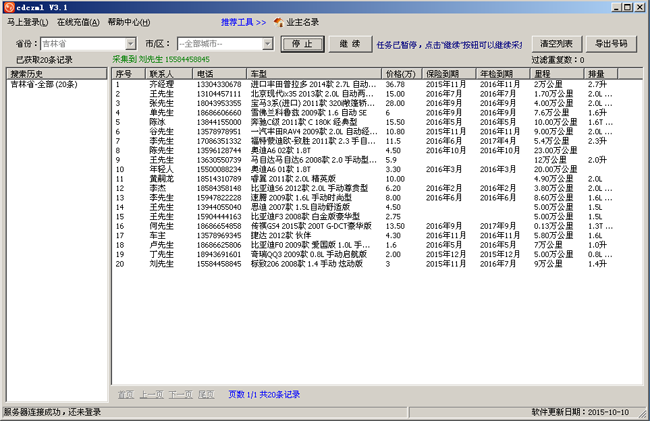Sort by the 价格(万) column header
The image size is (650, 421).
tap(400, 74)
